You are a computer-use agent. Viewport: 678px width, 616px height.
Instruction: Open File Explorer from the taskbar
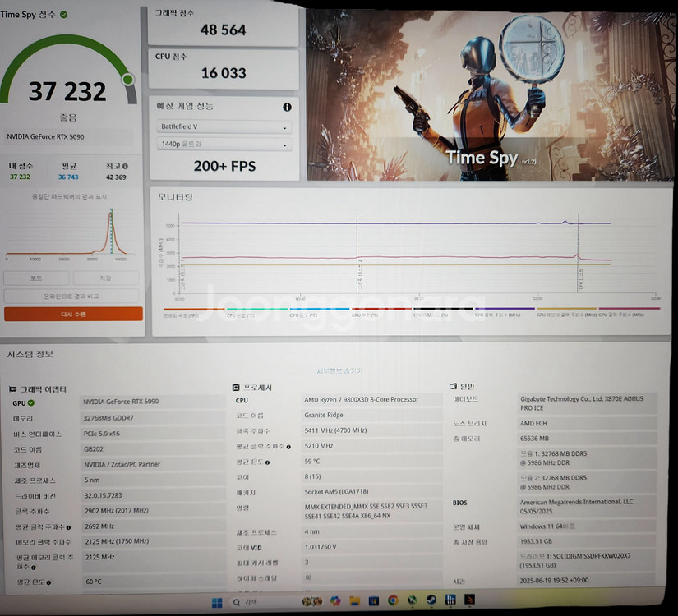pyautogui.click(x=354, y=601)
